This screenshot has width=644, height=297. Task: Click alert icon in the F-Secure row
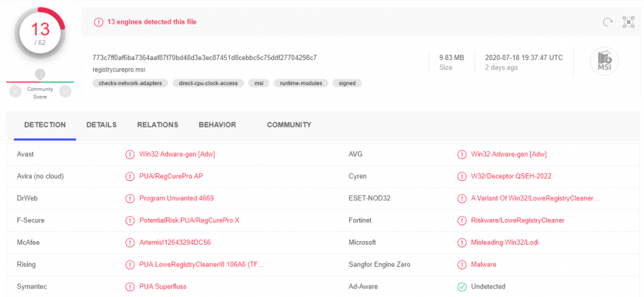click(130, 220)
